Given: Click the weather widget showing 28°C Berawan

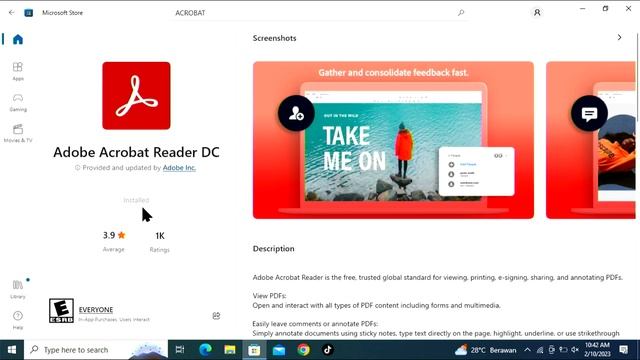Looking at the screenshot, I should (x=486, y=350).
